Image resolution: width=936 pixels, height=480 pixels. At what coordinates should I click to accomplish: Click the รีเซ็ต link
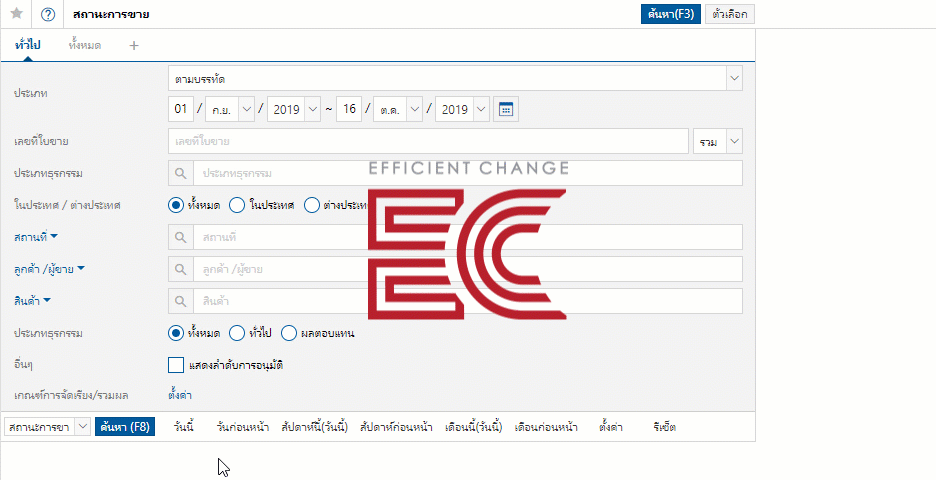pyautogui.click(x=664, y=427)
